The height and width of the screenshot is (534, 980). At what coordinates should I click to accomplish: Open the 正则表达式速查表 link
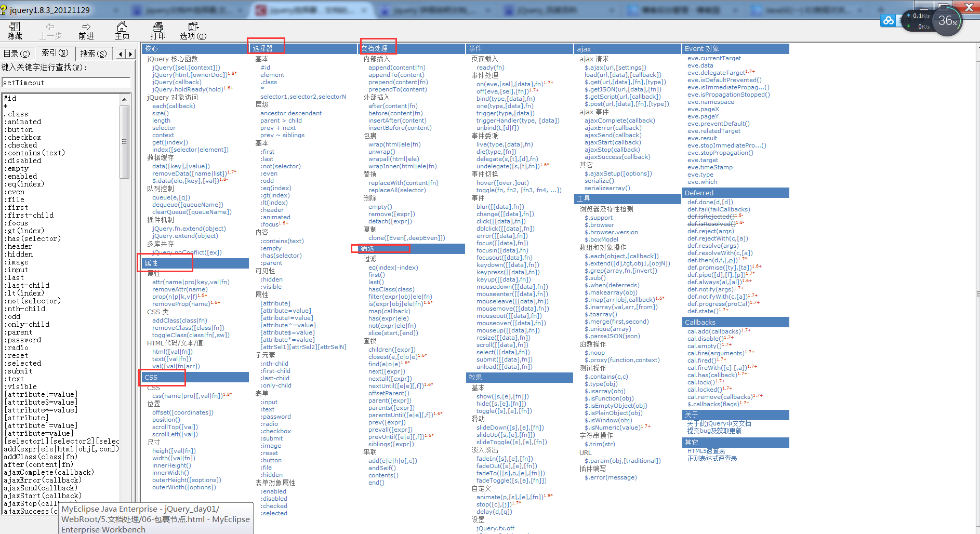(x=712, y=458)
